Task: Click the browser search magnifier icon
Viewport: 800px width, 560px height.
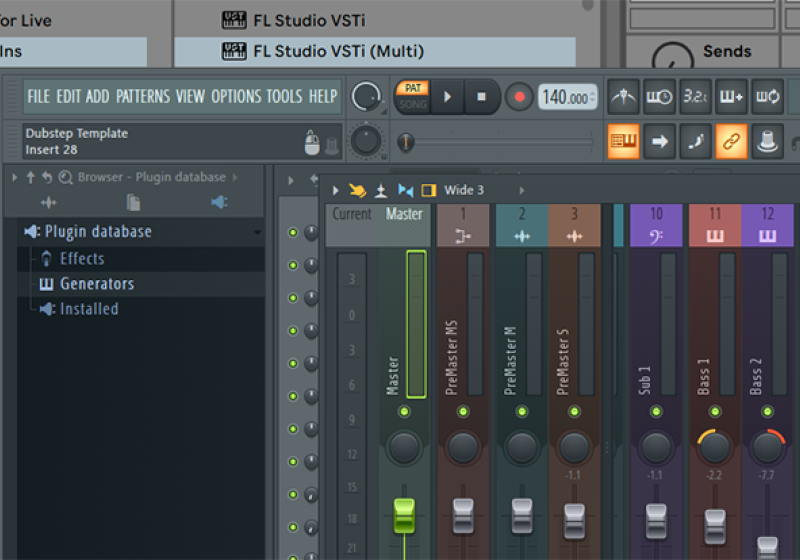Action: (65, 177)
